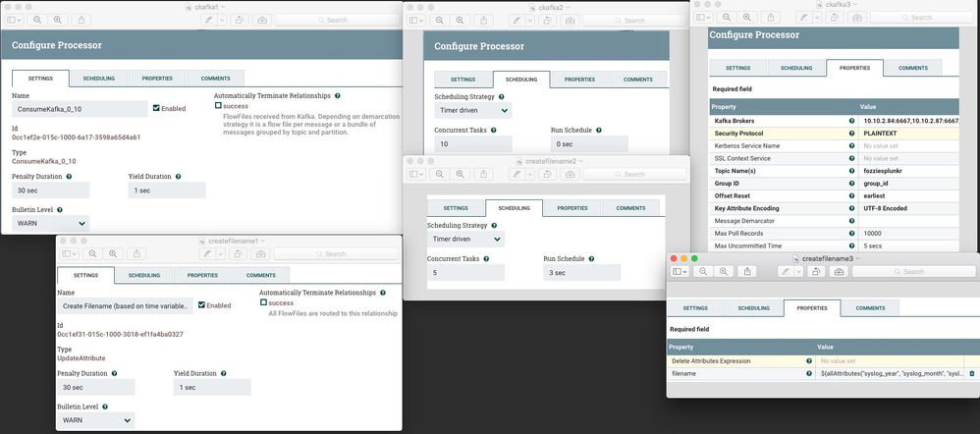Zoom out in the ckafka1 Preview window
This screenshot has width=980, height=434.
37,20
